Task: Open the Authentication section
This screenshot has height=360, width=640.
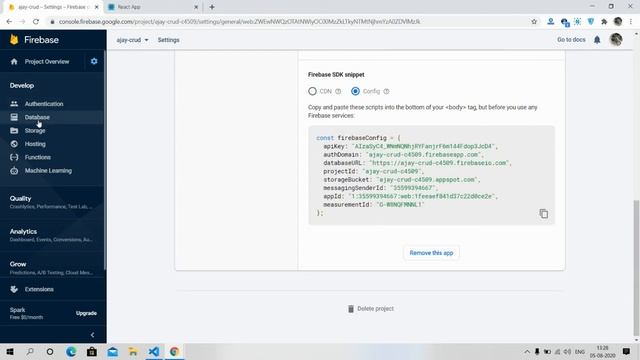Action: tap(44, 104)
